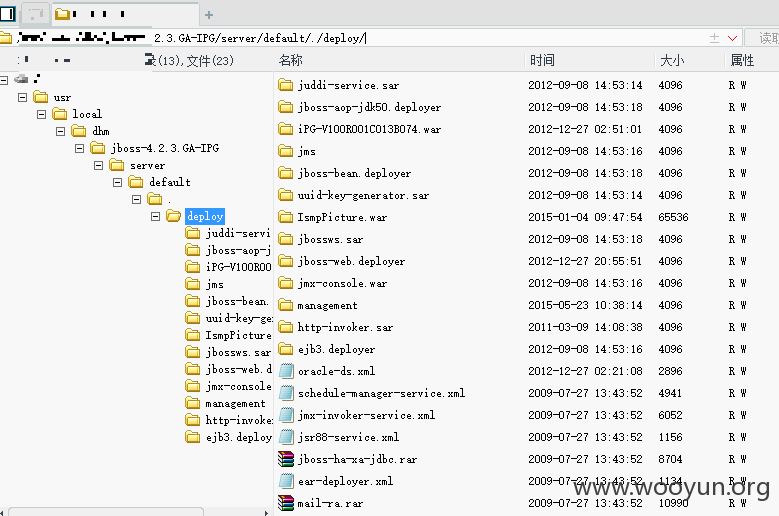The width and height of the screenshot is (779, 516).
Task: Click jbossws.sar folder icon in file list
Action: (x=286, y=239)
